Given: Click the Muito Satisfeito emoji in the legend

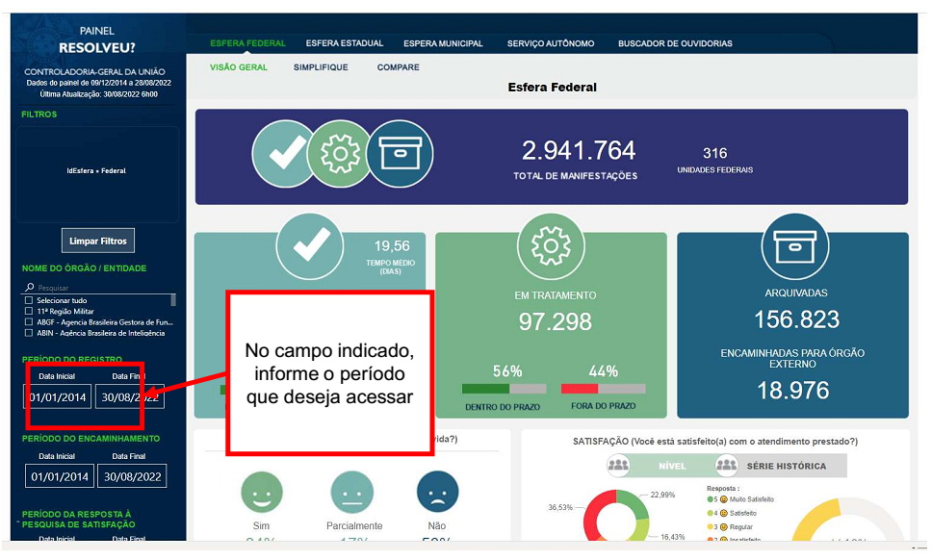Looking at the screenshot, I should [x=723, y=499].
